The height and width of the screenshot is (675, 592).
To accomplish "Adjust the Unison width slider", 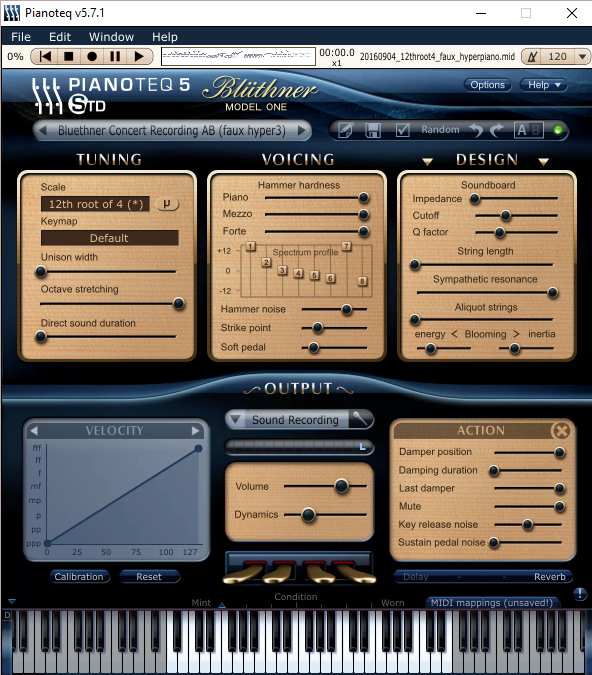I will pyautogui.click(x=41, y=272).
